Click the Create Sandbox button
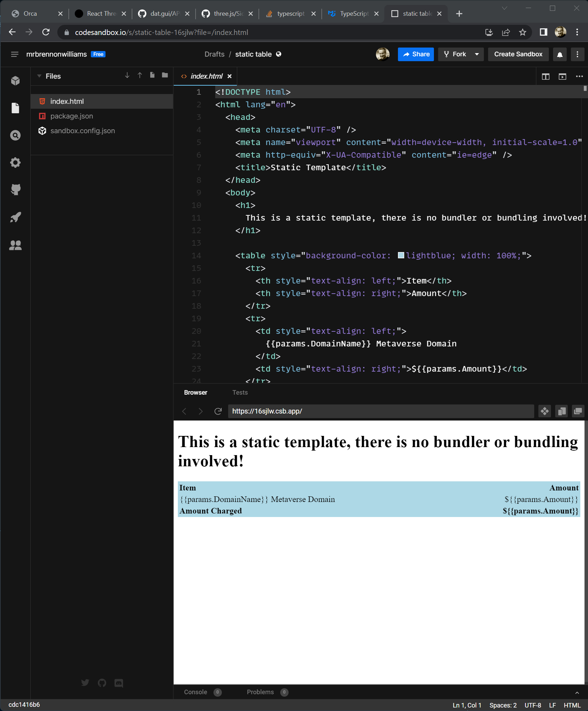Image resolution: width=588 pixels, height=711 pixels. coord(518,54)
